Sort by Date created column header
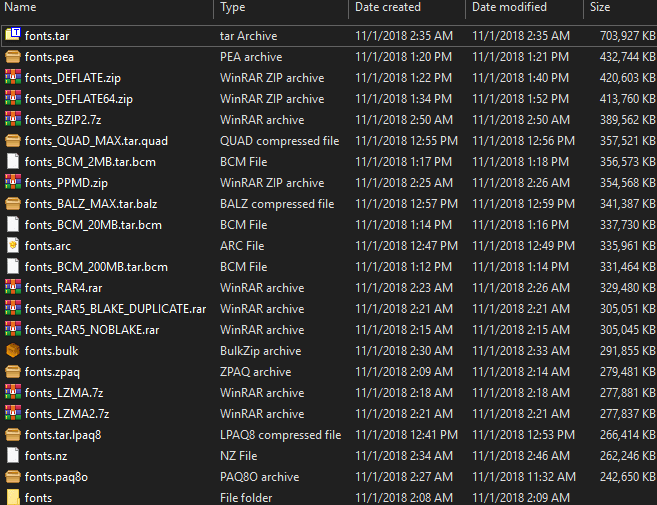 [x=388, y=7]
